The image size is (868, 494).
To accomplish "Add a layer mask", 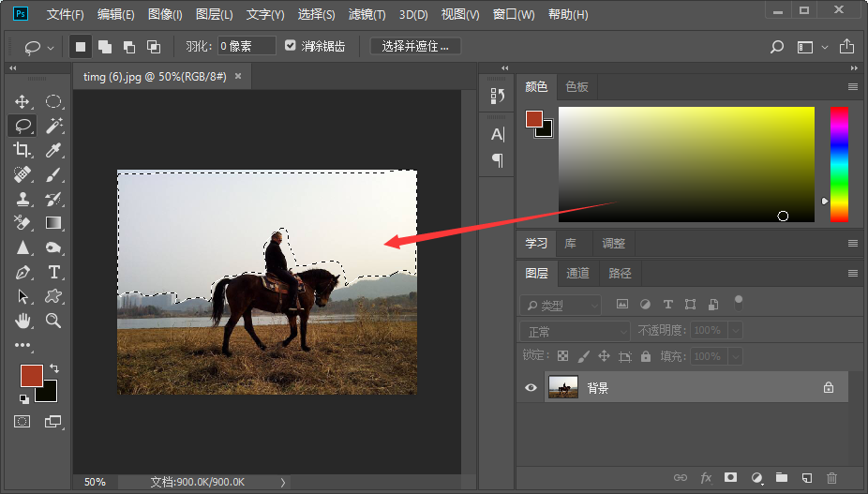I will pos(731,477).
